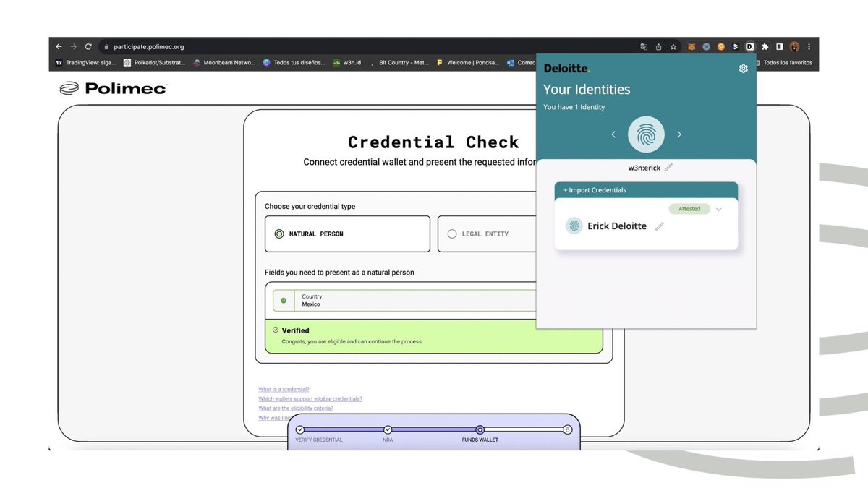The height and width of the screenshot is (488, 868).
Task: Click Erick Deloitte credential fingerprint icon
Action: coord(574,226)
